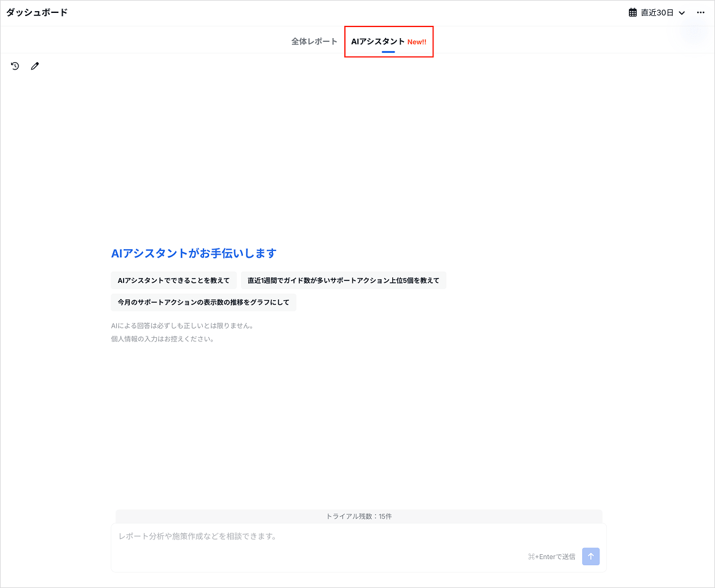Expand the chevron next to 直近30日

[x=682, y=13]
